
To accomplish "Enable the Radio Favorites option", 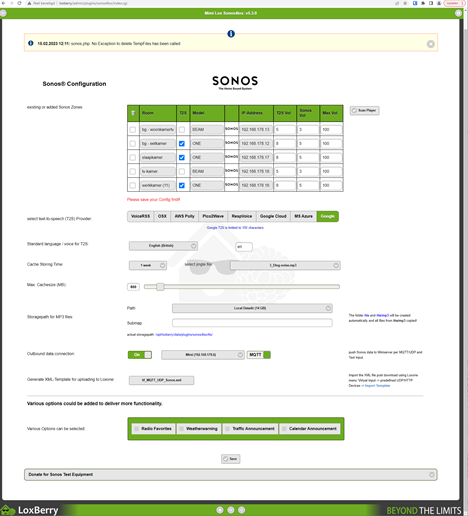I will click(x=153, y=429).
